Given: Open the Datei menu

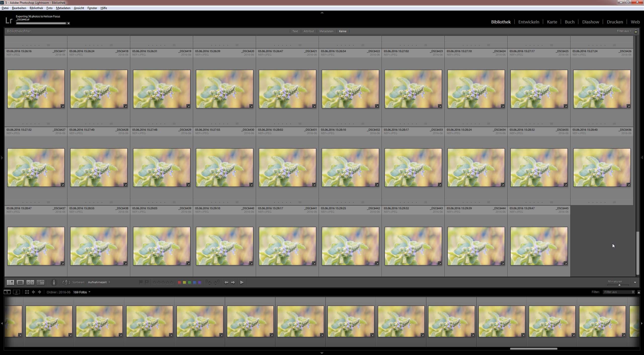Looking at the screenshot, I should click(5, 8).
